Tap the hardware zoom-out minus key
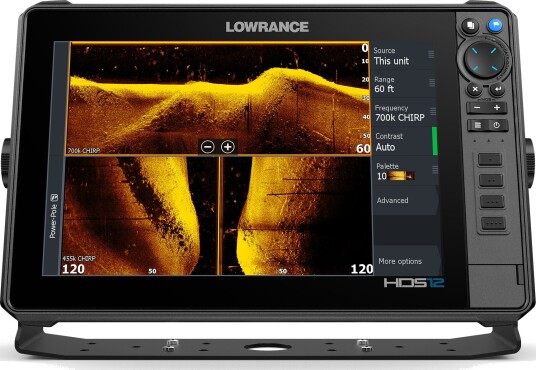This screenshot has height=370, width=536. [477, 108]
